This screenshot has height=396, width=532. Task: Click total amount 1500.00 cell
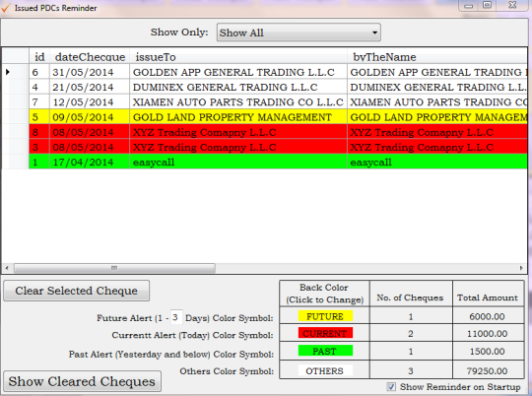point(488,351)
